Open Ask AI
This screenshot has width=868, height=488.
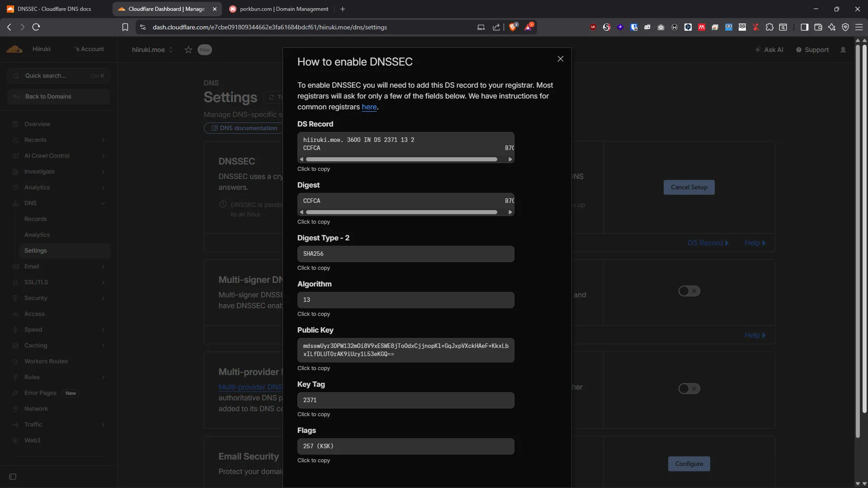click(769, 50)
